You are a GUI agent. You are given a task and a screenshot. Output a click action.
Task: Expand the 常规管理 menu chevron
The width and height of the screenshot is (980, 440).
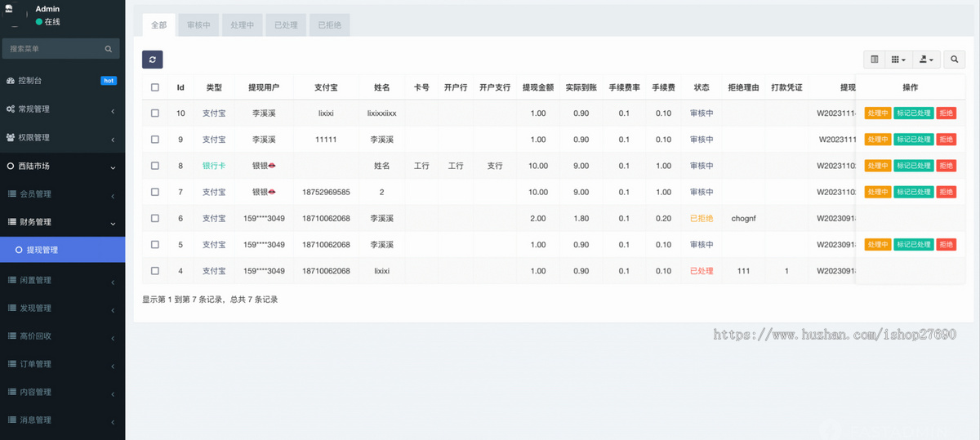click(x=113, y=110)
